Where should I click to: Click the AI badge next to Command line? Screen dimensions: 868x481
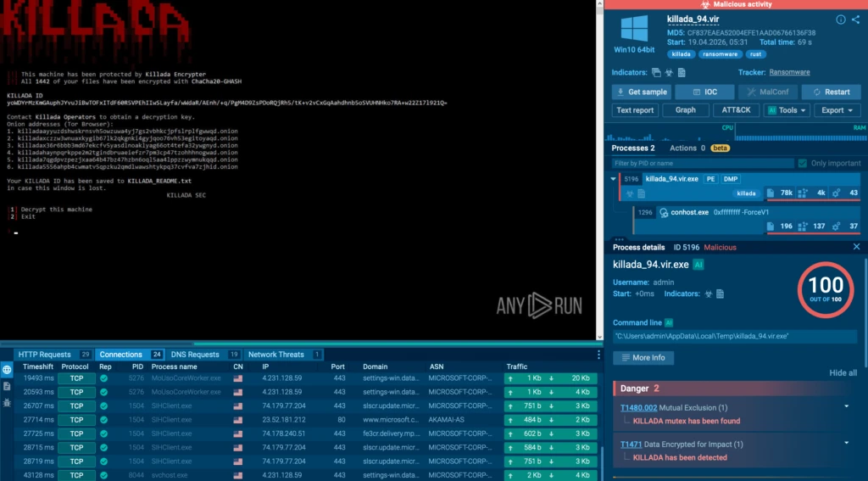tap(669, 322)
